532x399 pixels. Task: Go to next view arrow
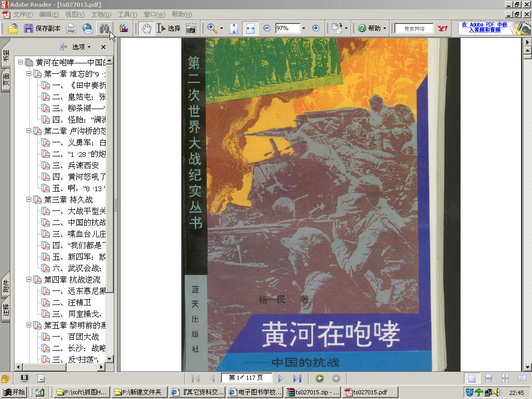[336, 378]
